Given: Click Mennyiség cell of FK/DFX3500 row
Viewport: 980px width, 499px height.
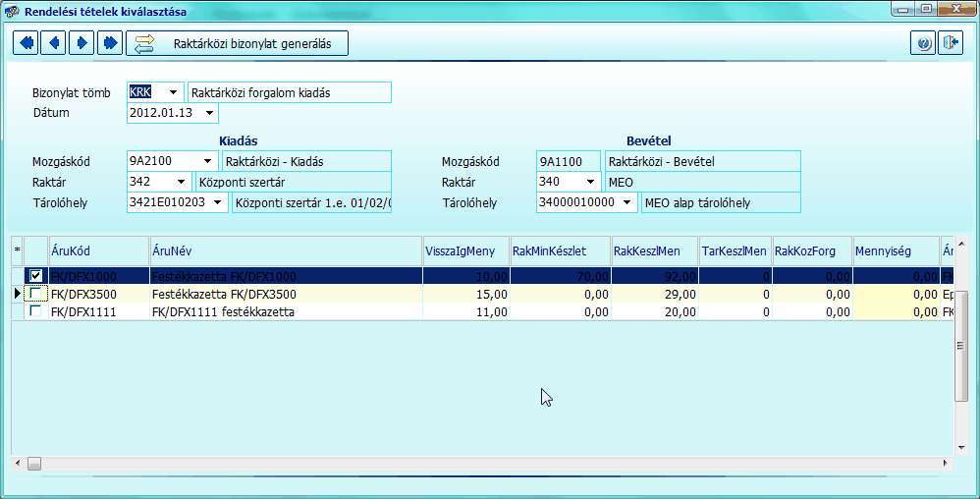Looking at the screenshot, I should point(896,294).
